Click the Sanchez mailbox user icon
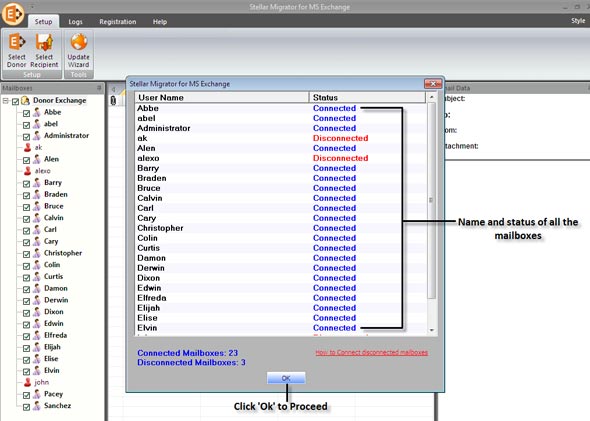This screenshot has height=421, width=590. pyautogui.click(x=37, y=406)
